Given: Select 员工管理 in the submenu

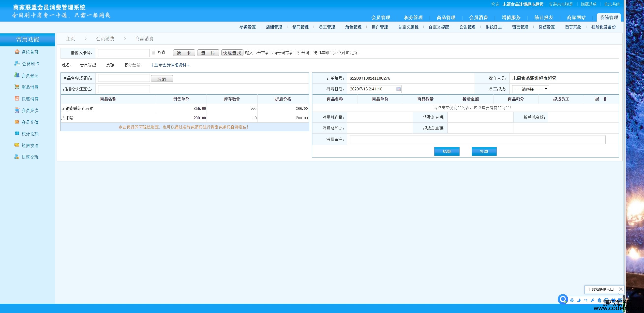Looking at the screenshot, I should [x=327, y=27].
